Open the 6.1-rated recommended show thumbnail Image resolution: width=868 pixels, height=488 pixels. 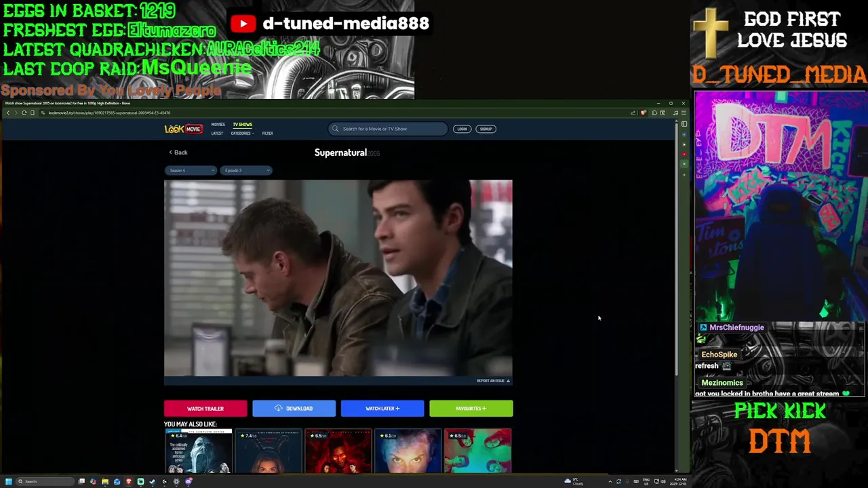[x=408, y=451]
